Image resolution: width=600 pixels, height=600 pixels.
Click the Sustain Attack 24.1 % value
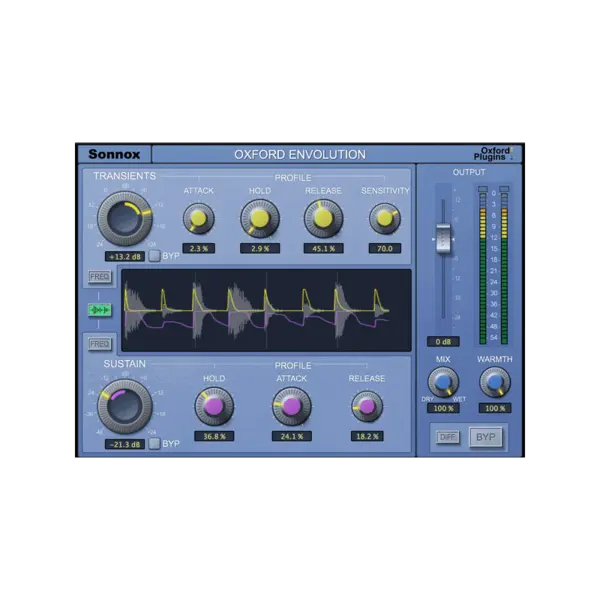(292, 436)
